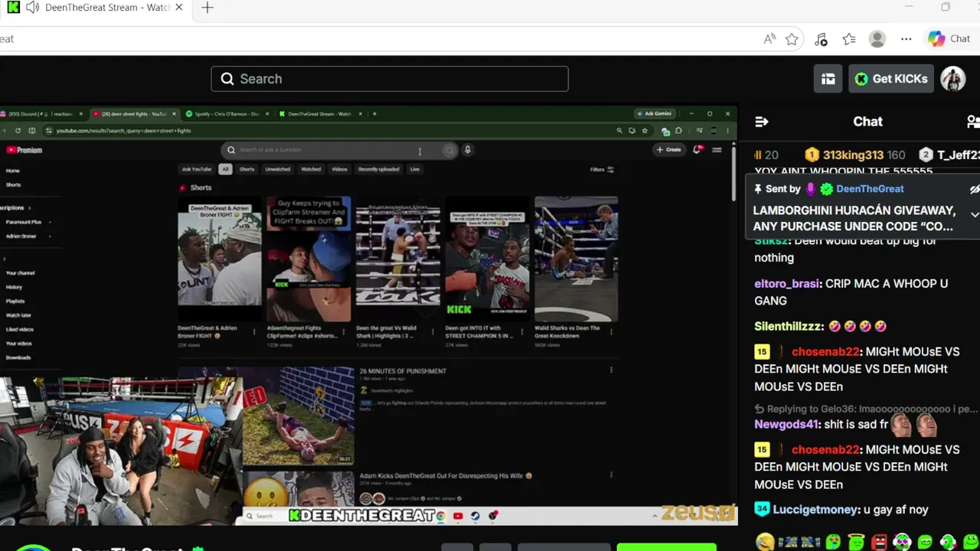This screenshot has width=980, height=551.
Task: Open YouTube search Filters
Action: click(x=602, y=170)
